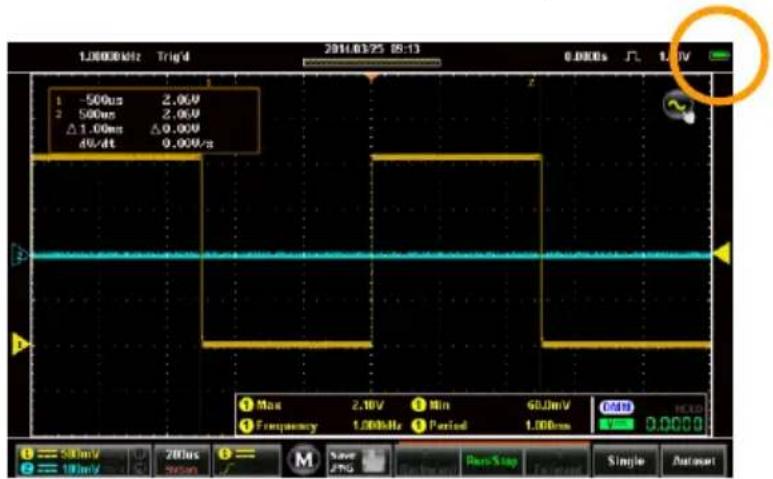Select channel 1 ground level marker
773x479 pixels.
click(x=20, y=344)
